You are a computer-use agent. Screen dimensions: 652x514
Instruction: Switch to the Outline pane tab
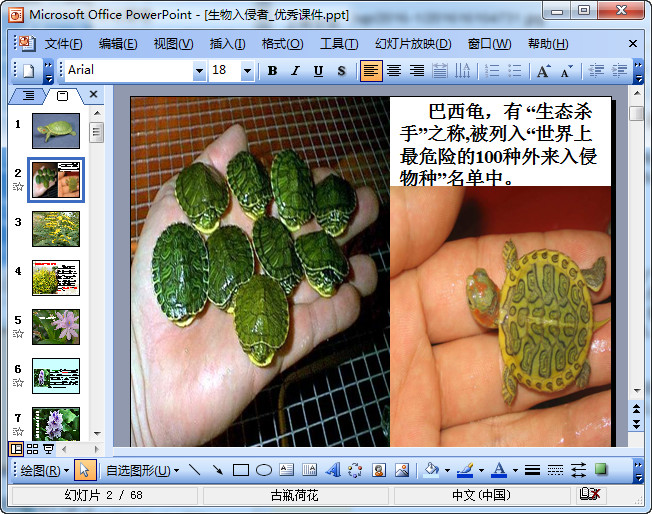(28, 96)
